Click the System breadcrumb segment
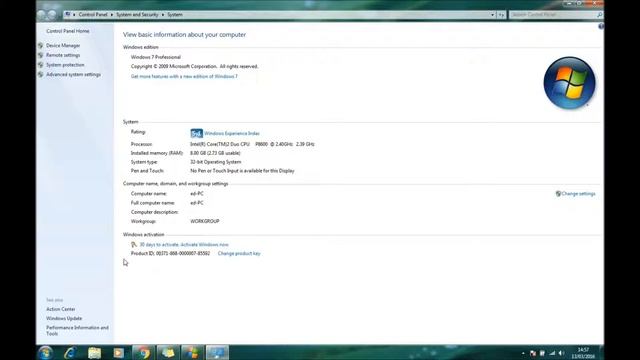 coord(175,15)
